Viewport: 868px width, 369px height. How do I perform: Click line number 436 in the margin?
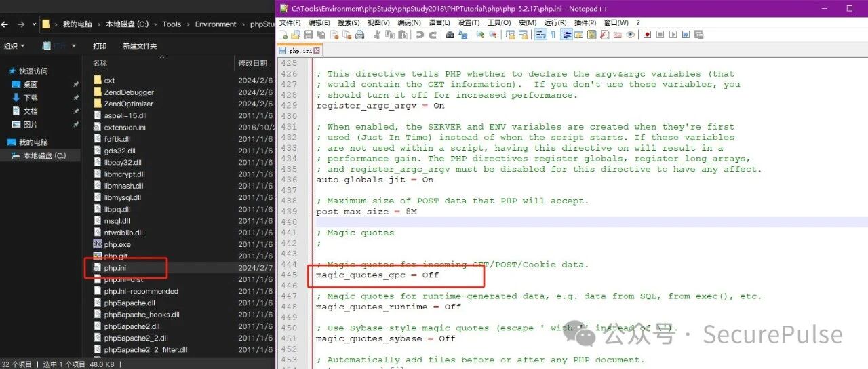tap(289, 180)
